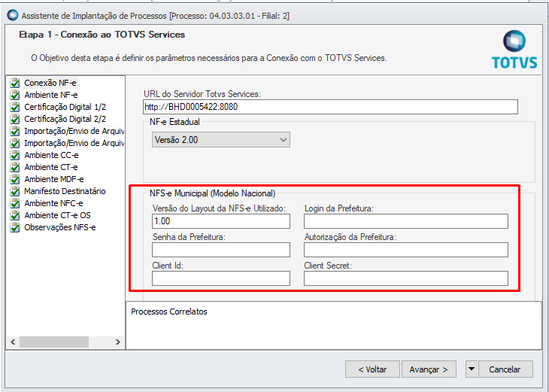Open the Ambiente CT-e step
Image resolution: width=549 pixels, height=392 pixels.
click(51, 167)
